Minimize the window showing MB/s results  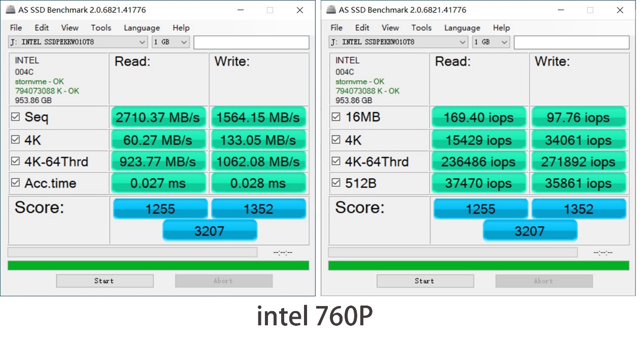[x=240, y=10]
